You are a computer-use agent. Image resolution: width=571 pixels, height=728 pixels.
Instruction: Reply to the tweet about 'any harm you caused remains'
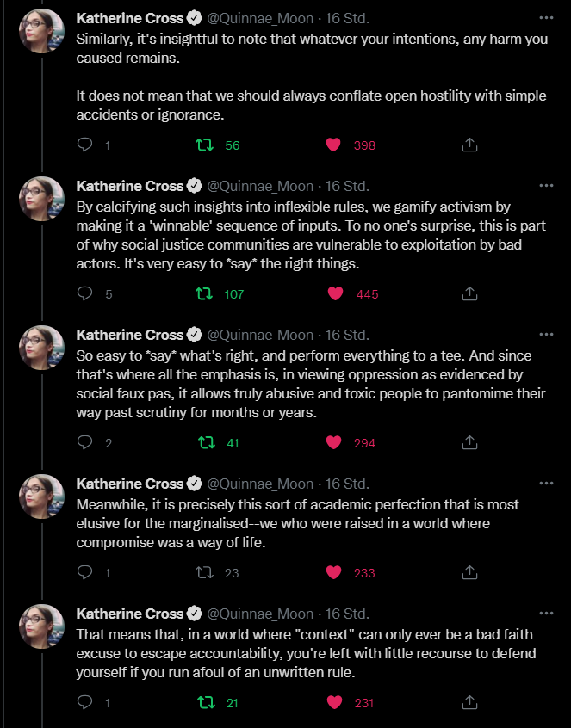point(85,145)
